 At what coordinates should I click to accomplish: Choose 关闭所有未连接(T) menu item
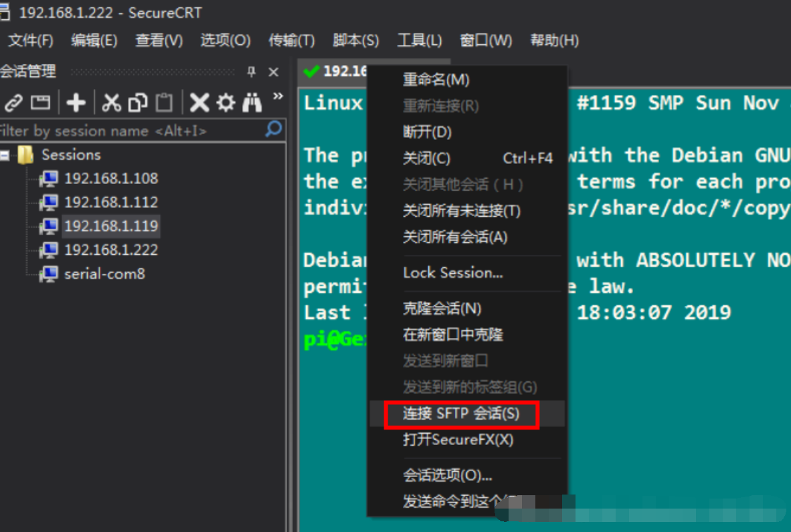click(x=467, y=211)
